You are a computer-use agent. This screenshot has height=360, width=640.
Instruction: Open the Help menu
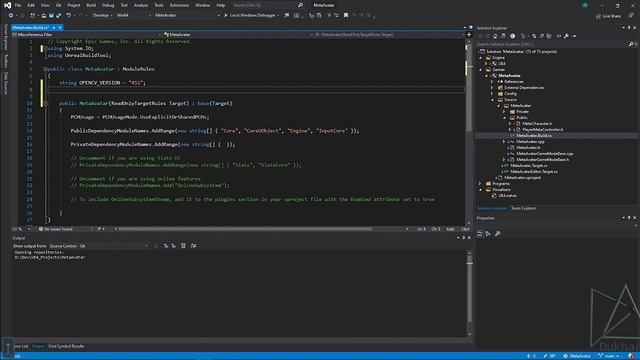click(x=221, y=5)
